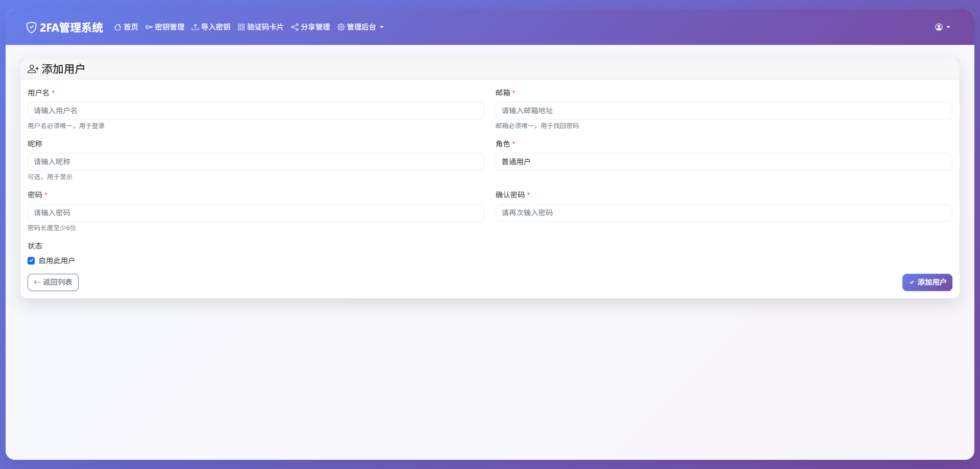Click the add-user icon in the 添加用户 header

point(33,68)
